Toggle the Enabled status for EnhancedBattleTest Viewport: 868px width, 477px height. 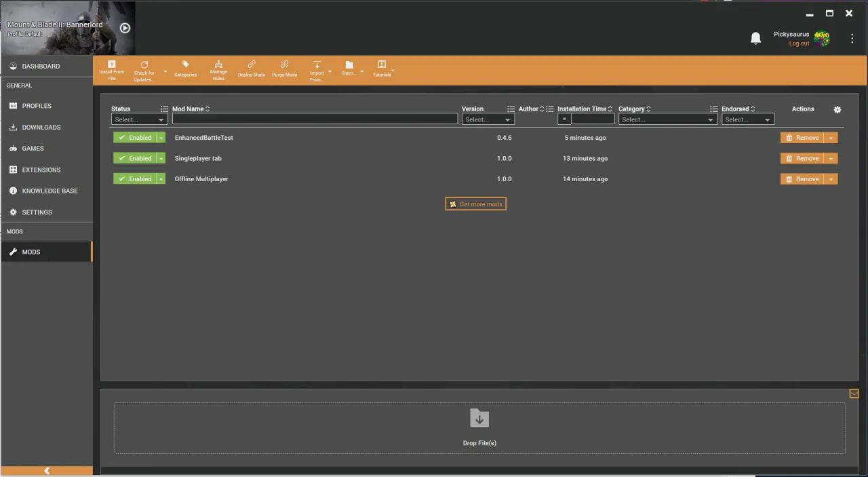135,138
